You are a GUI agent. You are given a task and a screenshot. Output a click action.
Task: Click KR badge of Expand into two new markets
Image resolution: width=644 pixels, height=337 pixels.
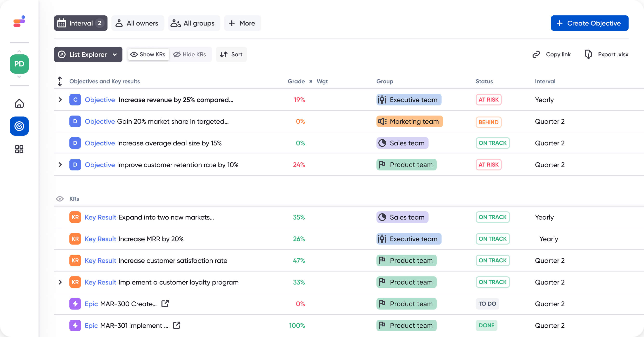coord(75,217)
